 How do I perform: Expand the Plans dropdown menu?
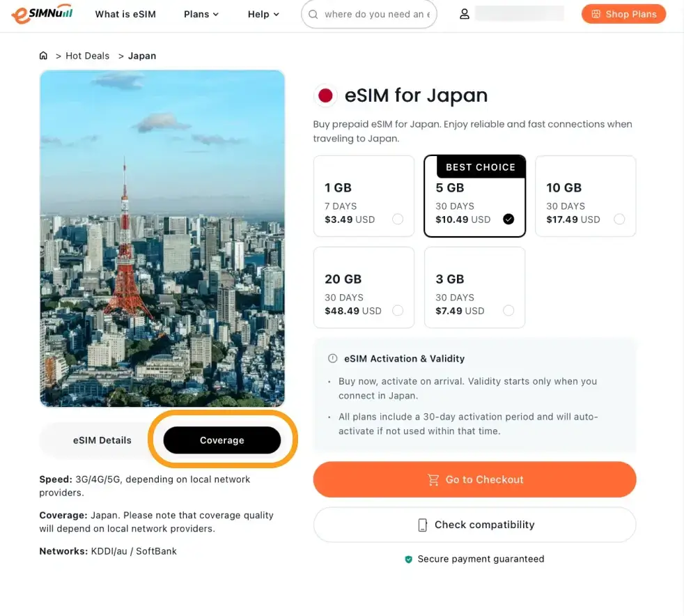click(201, 15)
